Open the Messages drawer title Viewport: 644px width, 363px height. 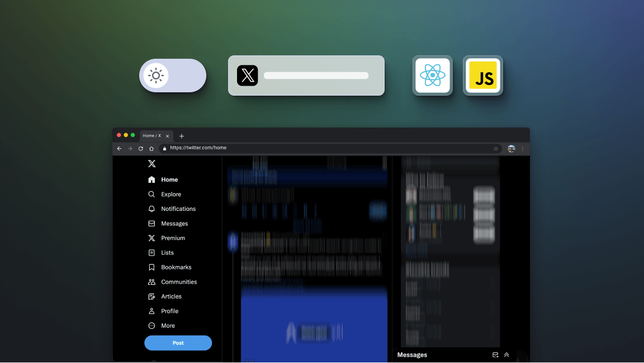(x=412, y=355)
